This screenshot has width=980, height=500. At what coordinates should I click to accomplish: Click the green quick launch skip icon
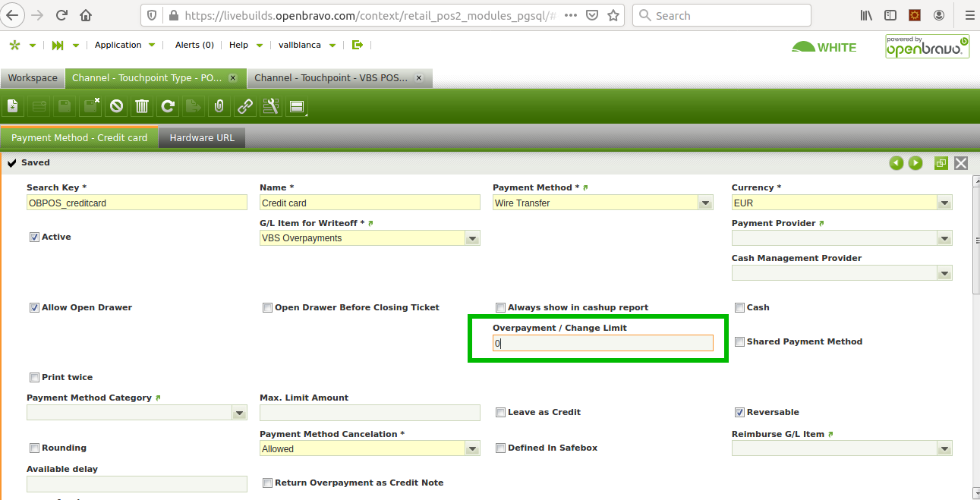tap(58, 46)
